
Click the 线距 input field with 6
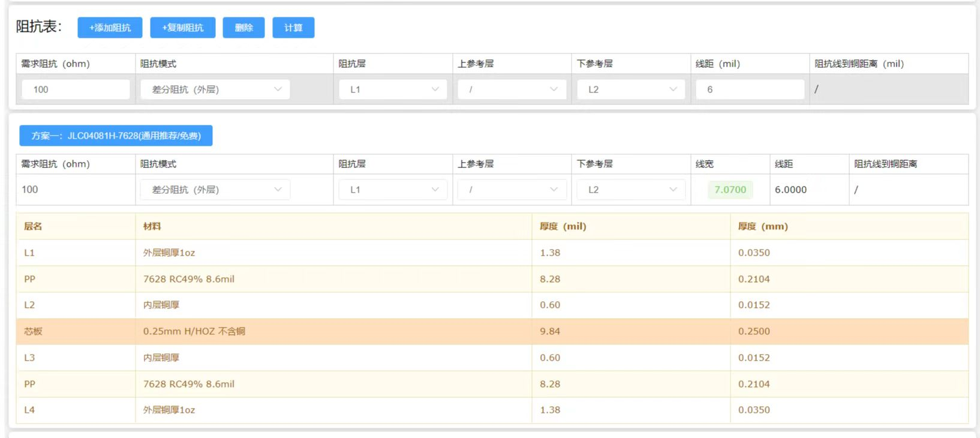point(749,89)
